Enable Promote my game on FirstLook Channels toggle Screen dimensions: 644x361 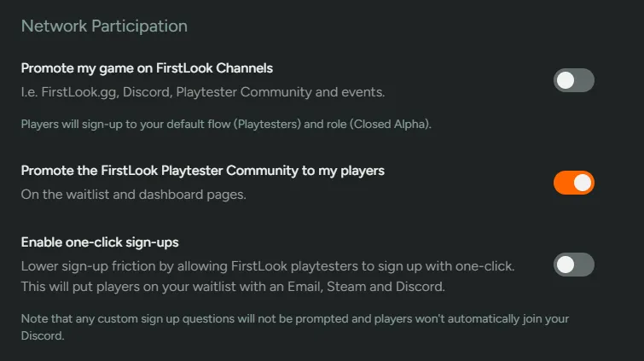[573, 81]
